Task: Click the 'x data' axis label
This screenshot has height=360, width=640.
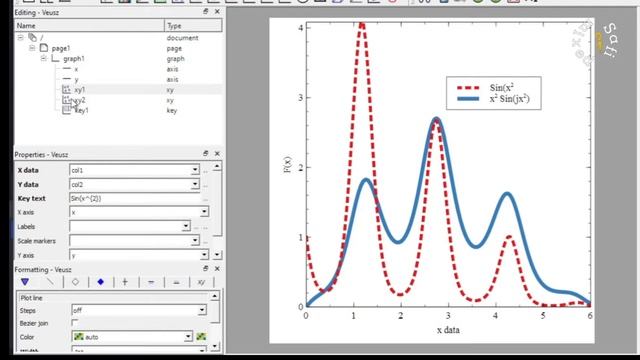Action: click(x=448, y=330)
